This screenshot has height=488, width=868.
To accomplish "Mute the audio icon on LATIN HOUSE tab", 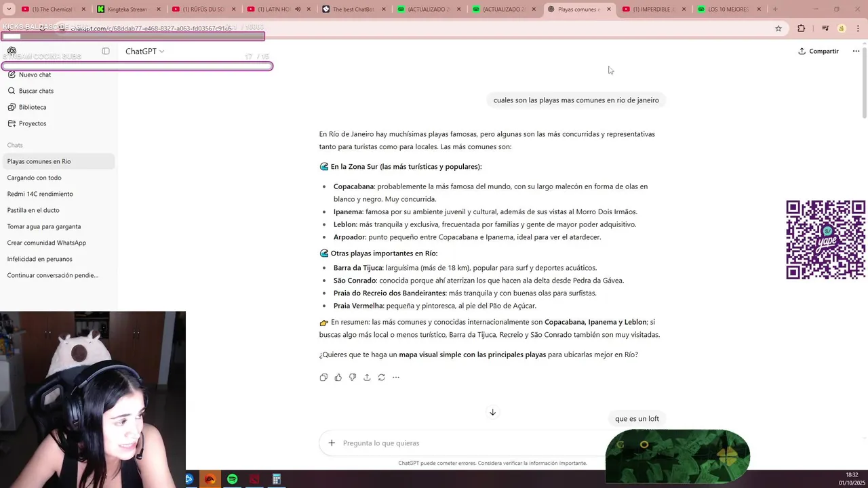I will coord(298,9).
